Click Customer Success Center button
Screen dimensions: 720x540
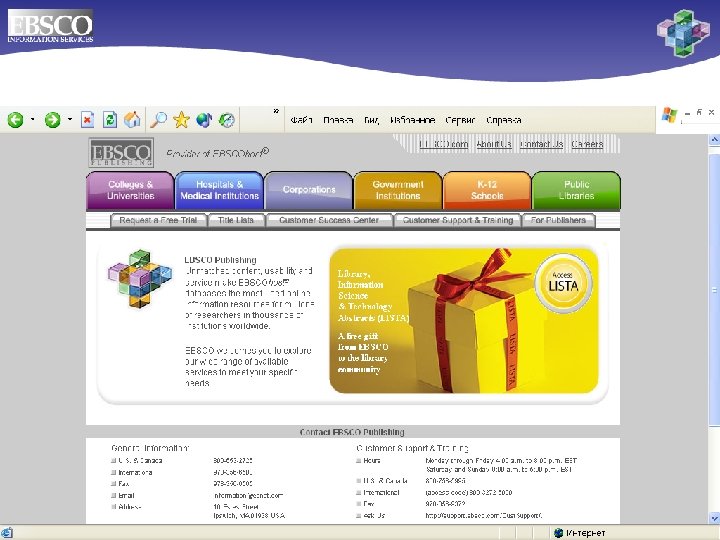(x=329, y=220)
